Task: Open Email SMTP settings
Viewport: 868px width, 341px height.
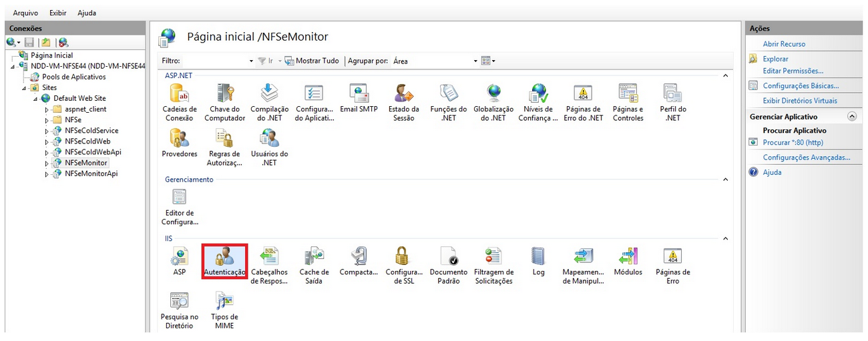Action: pos(359,99)
